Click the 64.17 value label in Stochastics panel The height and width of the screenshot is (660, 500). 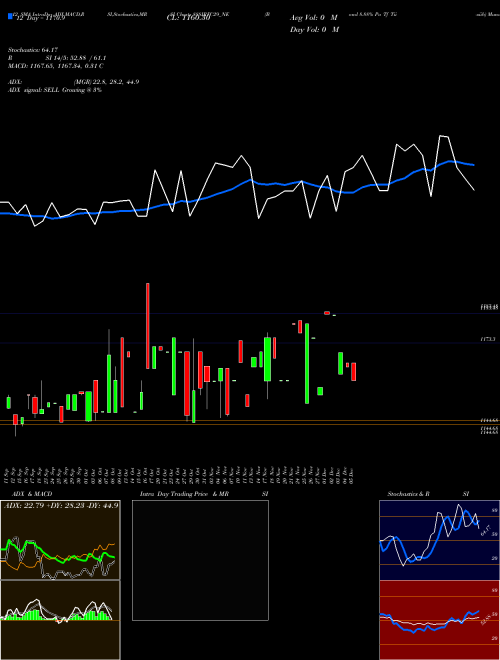pos(485,530)
